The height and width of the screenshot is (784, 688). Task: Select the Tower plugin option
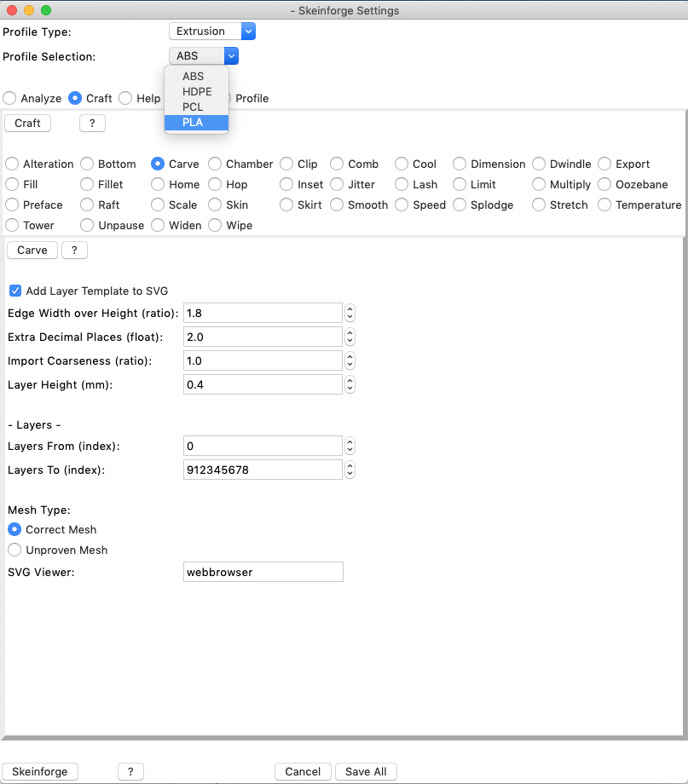coord(12,226)
